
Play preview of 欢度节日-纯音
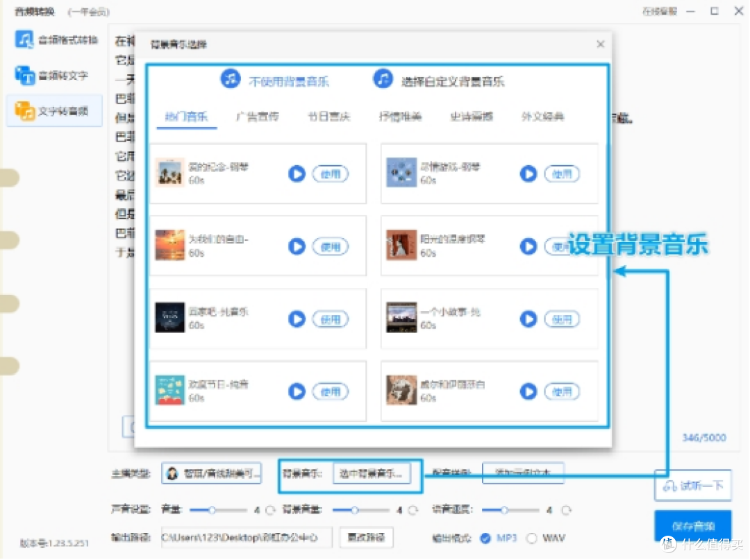pyautogui.click(x=297, y=392)
